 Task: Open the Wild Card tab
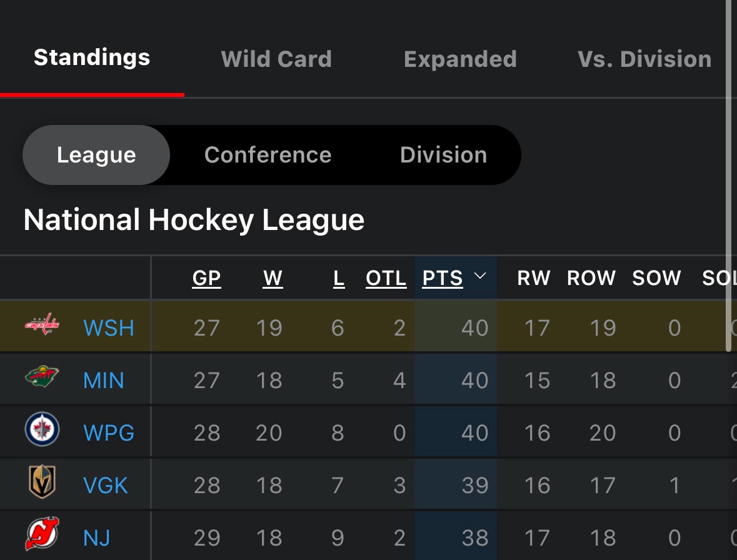click(x=276, y=59)
